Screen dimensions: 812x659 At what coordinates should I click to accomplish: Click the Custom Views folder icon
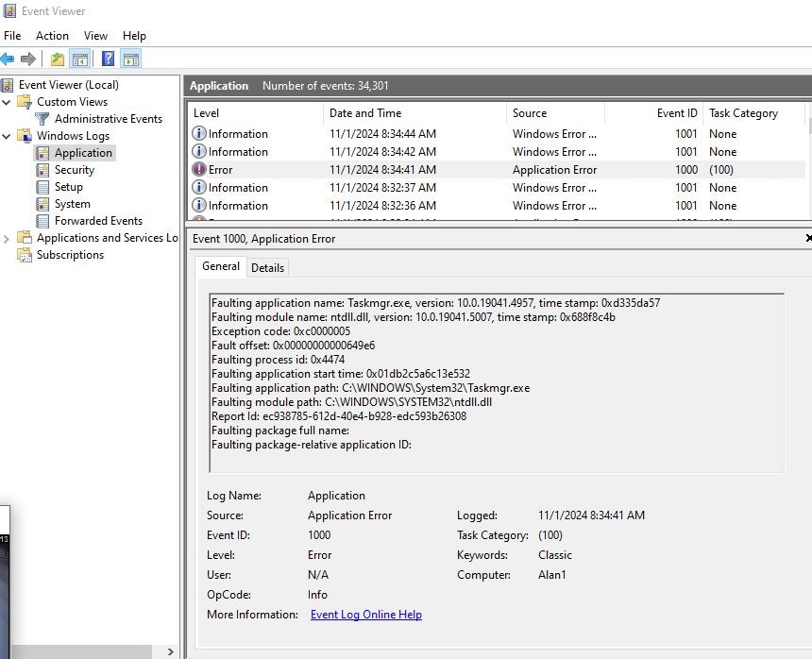25,101
